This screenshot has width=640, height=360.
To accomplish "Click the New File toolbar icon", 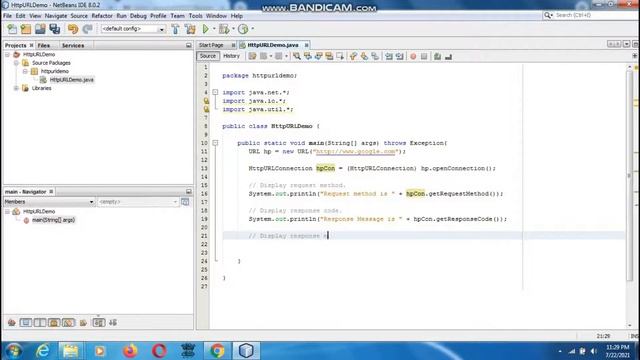I will tap(12, 29).
